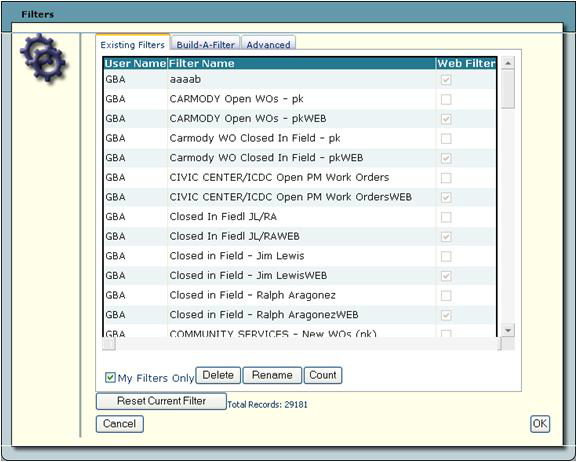
Task: Toggle Web Filter for Closed in Field - Ralph AragonezWEB
Action: pyautogui.click(x=446, y=315)
